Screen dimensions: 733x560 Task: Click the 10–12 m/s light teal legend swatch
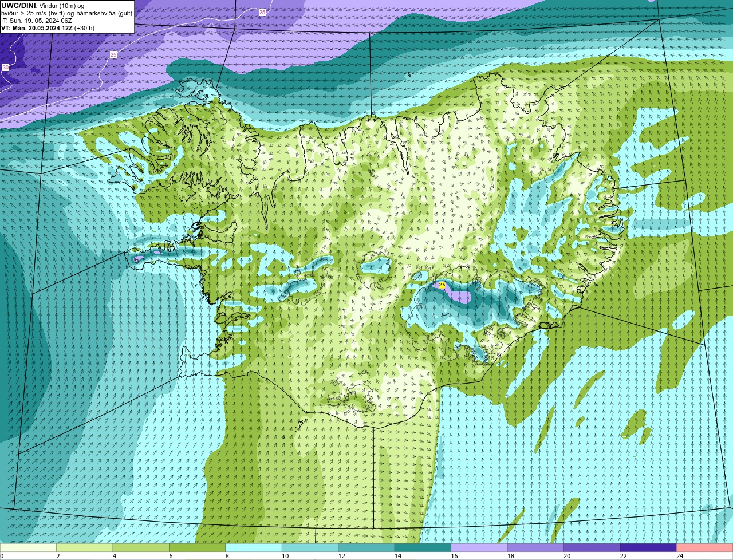[311, 548]
